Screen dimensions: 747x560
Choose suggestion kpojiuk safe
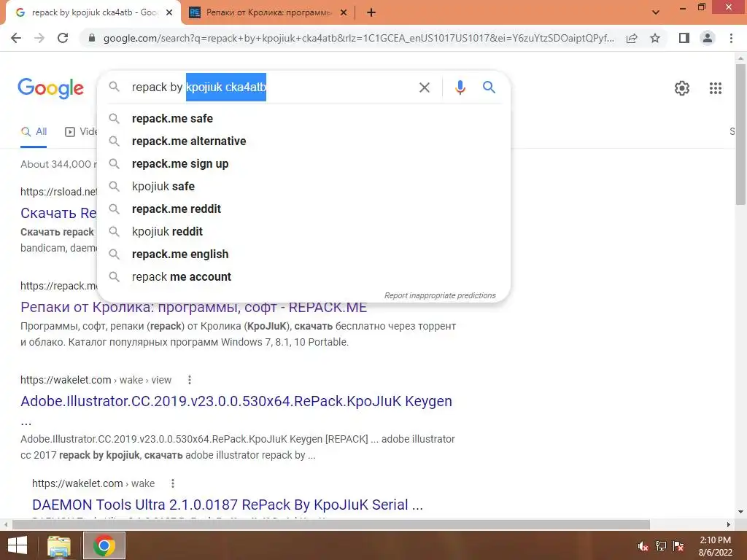pyautogui.click(x=303, y=186)
